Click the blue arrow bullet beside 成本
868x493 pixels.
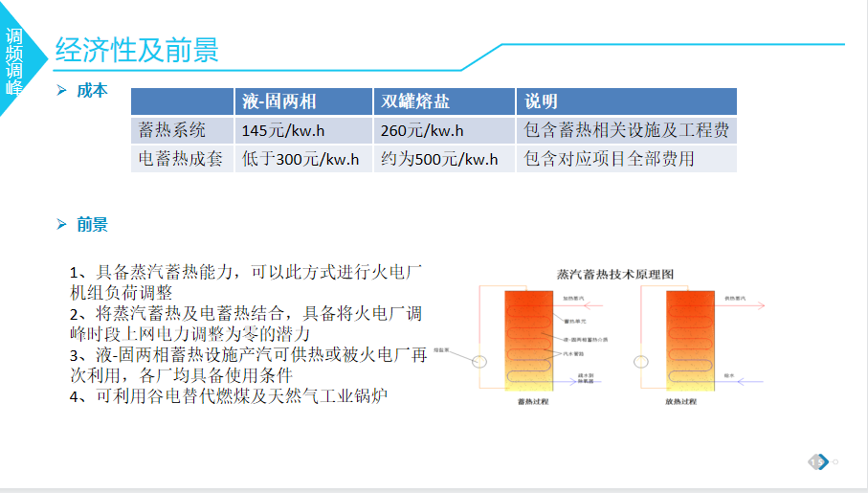tap(62, 91)
